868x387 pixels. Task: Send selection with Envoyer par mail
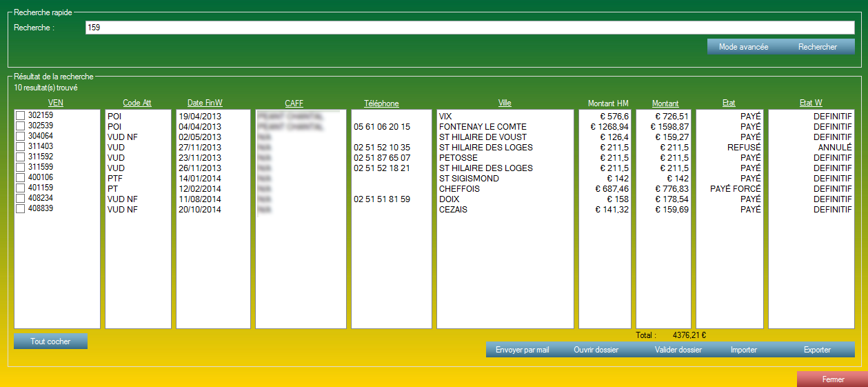coord(522,350)
